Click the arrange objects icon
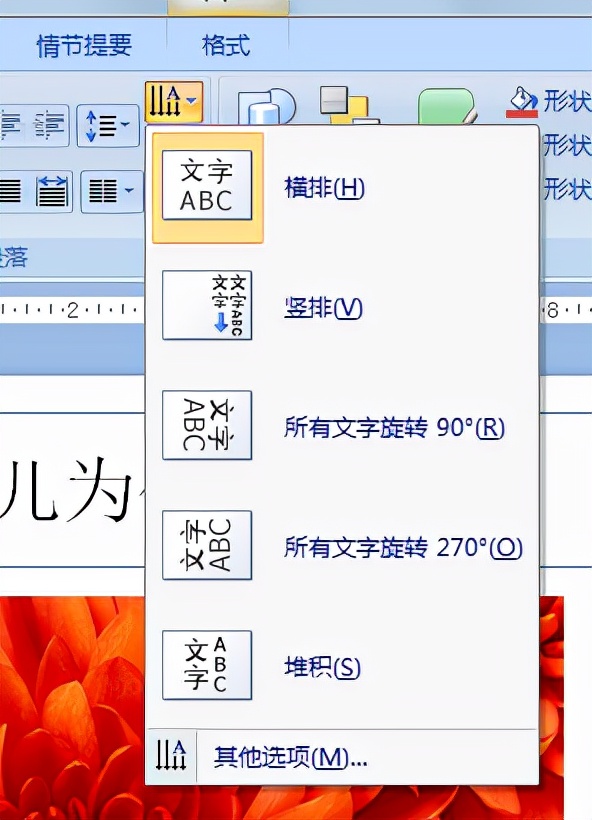 (x=348, y=105)
